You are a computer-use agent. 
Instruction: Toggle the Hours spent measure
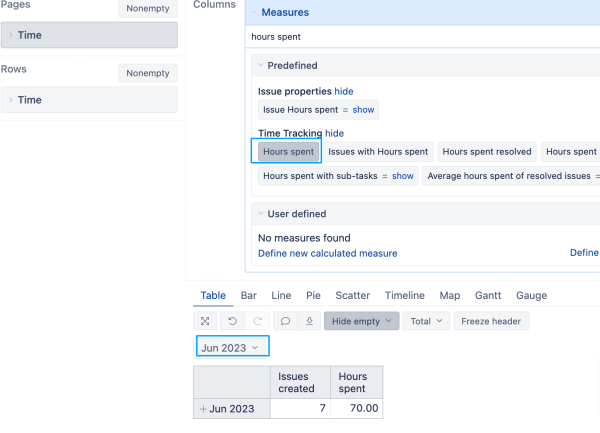pyautogui.click(x=289, y=152)
